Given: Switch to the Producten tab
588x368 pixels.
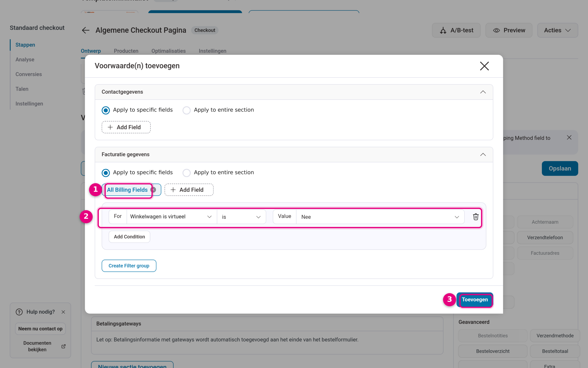Looking at the screenshot, I should tap(126, 51).
